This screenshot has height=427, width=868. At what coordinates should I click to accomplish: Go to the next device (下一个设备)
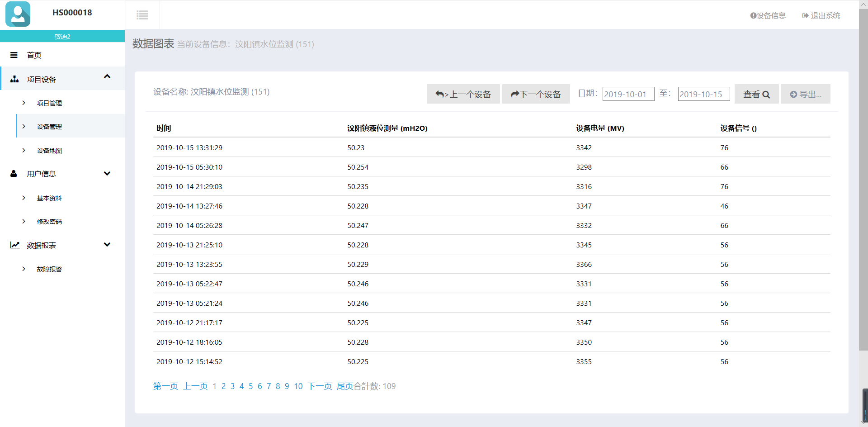[x=536, y=94]
